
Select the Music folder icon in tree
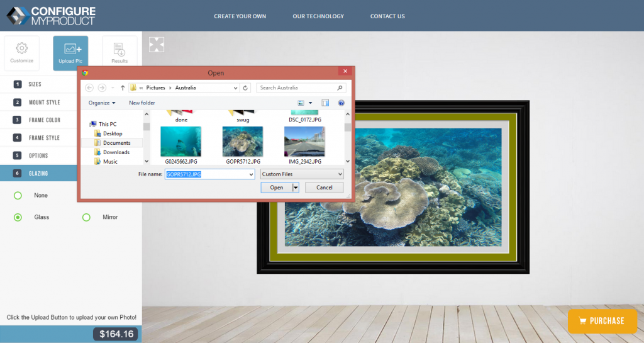(x=97, y=162)
